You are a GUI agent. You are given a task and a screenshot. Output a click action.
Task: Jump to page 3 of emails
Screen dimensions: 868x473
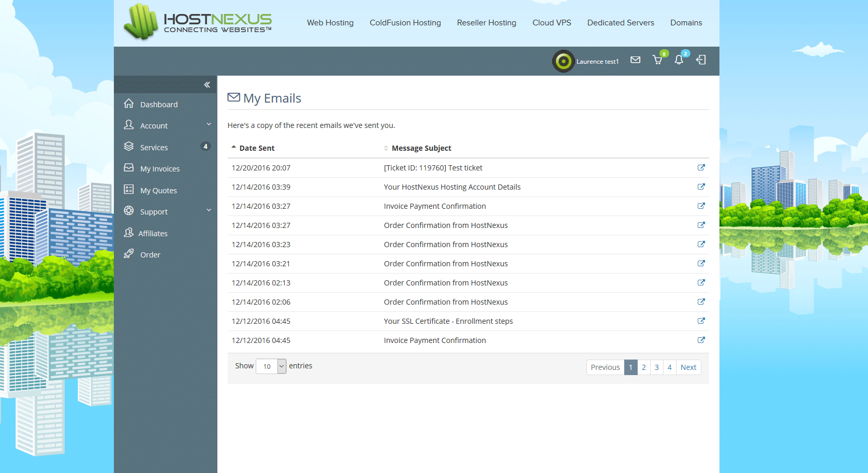pos(656,367)
